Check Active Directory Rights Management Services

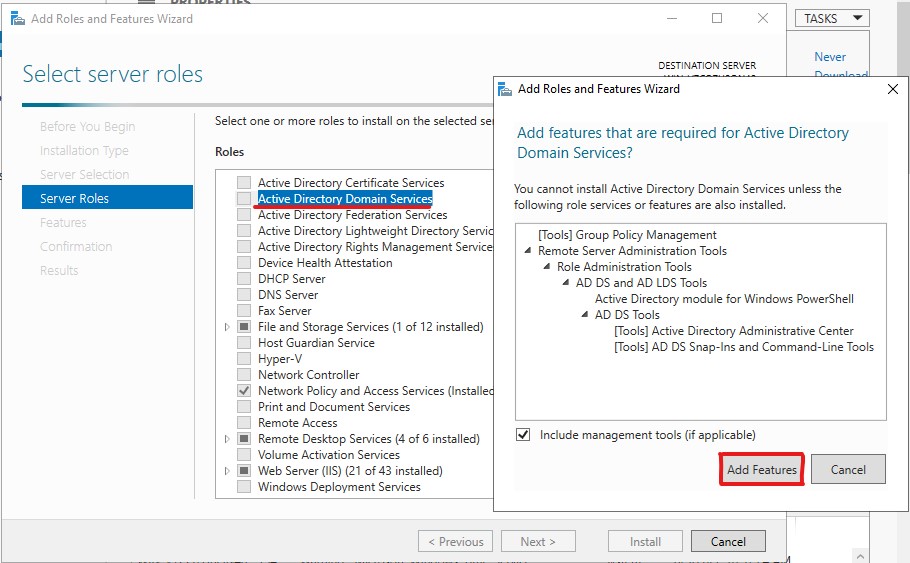coord(244,247)
